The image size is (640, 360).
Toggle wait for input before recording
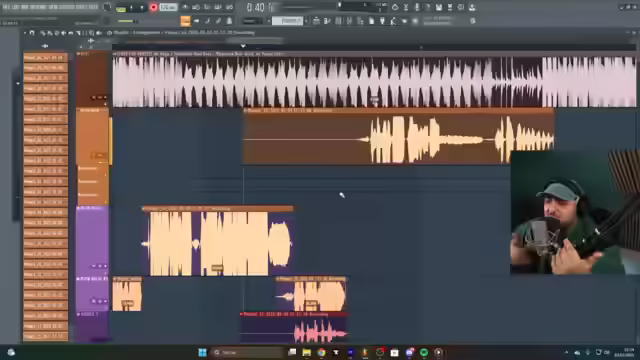click(x=196, y=7)
